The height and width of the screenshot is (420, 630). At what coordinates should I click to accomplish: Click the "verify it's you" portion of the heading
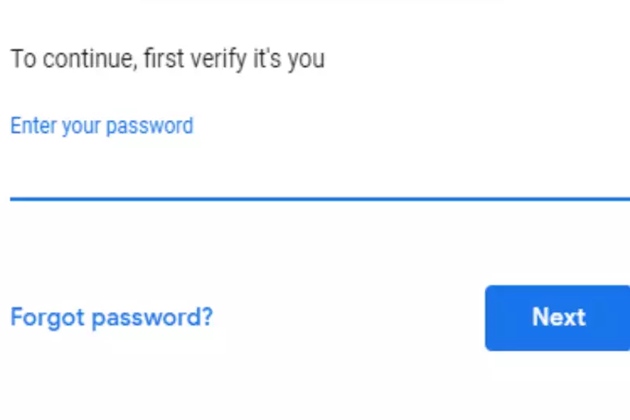click(268, 58)
